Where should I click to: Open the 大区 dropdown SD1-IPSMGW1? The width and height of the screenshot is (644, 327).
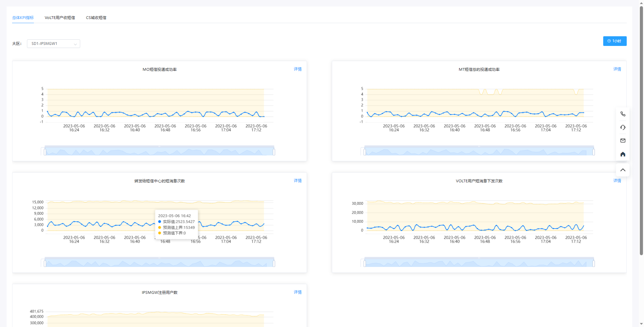pos(54,44)
